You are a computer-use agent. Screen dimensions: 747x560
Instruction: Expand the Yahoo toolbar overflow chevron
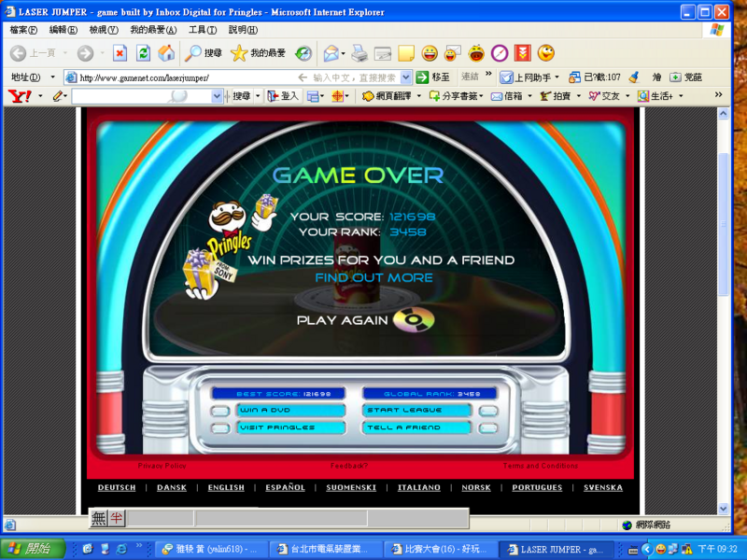[x=718, y=95]
